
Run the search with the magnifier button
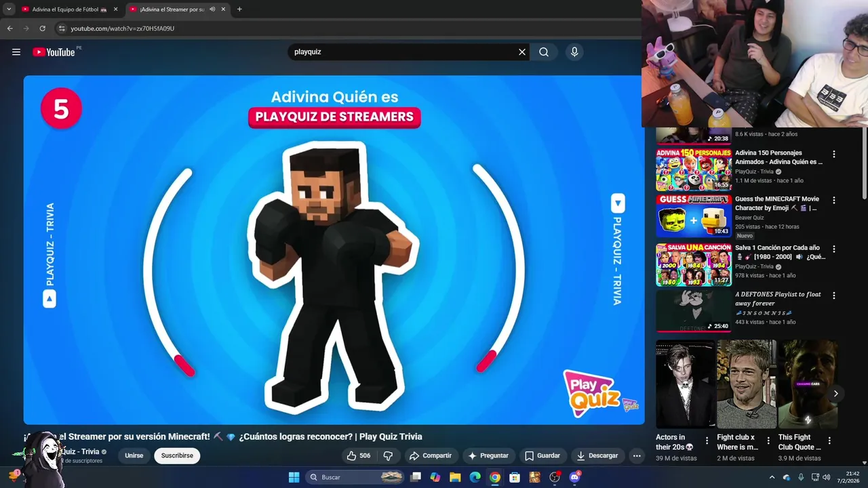[x=544, y=52]
